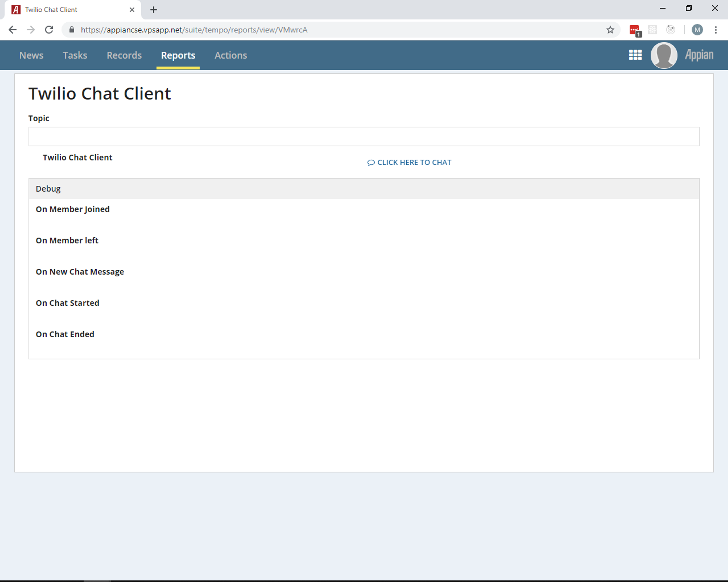Open the Chrome three-dot menu
Viewport: 728px width, 582px height.
tap(716, 30)
